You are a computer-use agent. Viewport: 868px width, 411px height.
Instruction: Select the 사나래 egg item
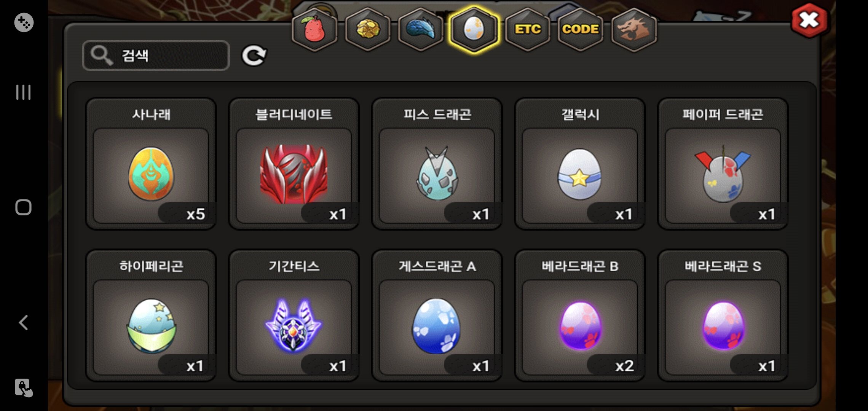pyautogui.click(x=151, y=164)
